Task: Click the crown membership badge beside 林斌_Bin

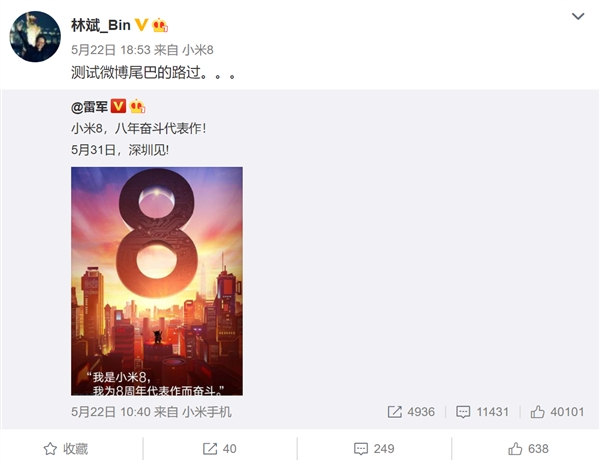Action: click(x=160, y=25)
